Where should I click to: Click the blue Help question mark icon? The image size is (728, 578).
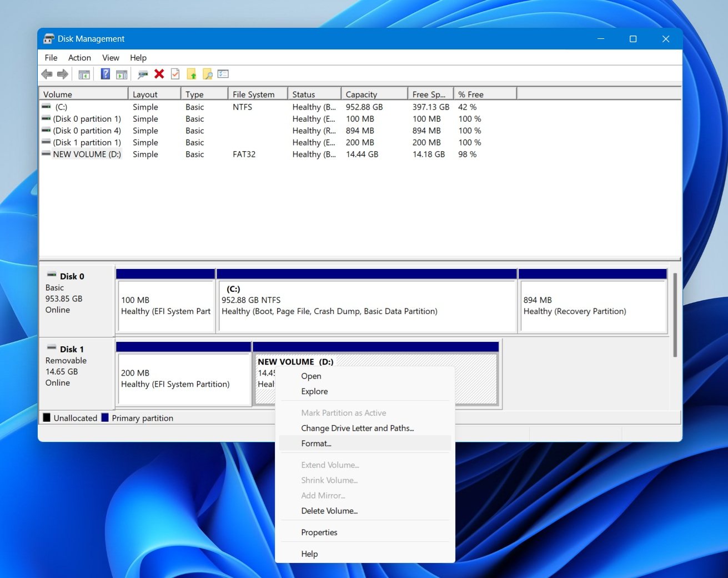(x=105, y=74)
